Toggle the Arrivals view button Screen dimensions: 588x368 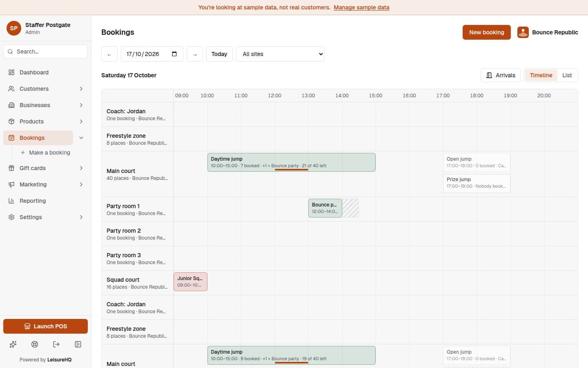point(501,75)
